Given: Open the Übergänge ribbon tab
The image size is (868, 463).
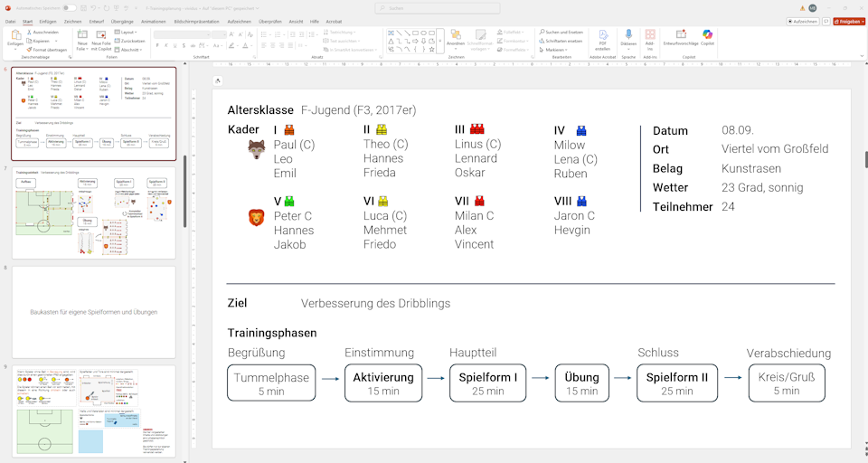Looking at the screenshot, I should coord(122,21).
